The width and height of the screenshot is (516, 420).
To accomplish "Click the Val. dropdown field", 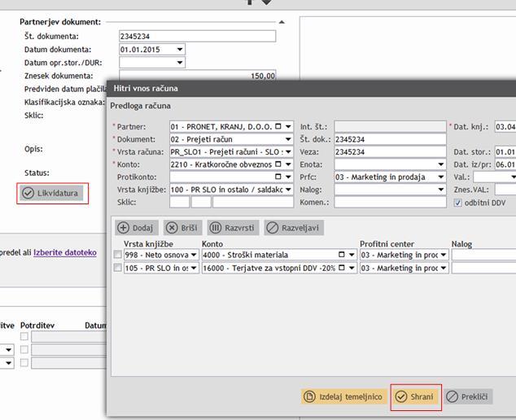I will click(x=495, y=177).
